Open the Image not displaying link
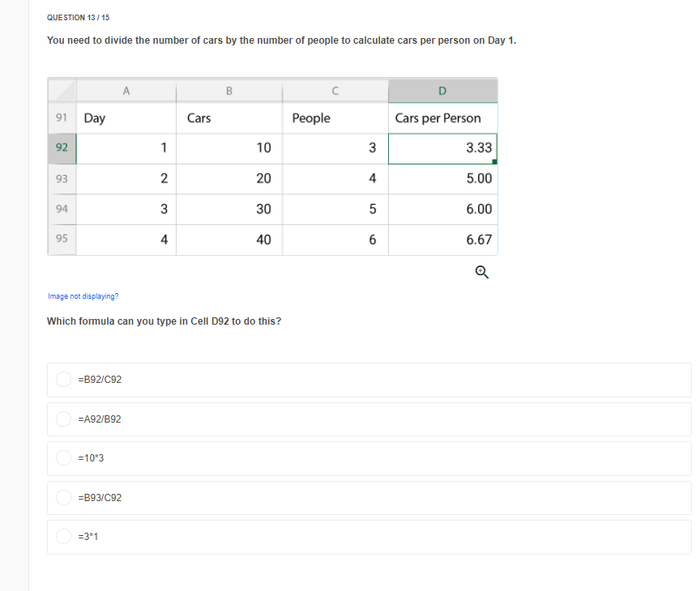 [82, 295]
